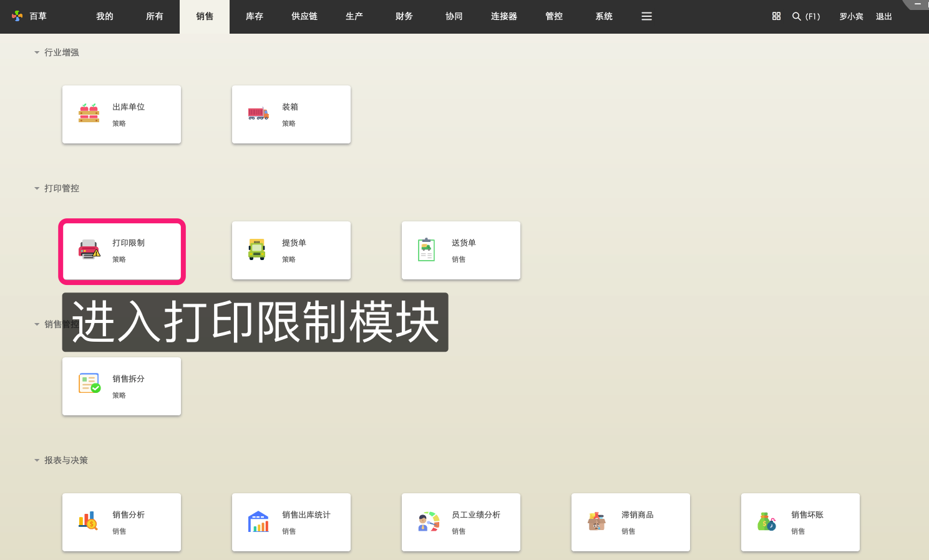929x560 pixels.
Task: Open the 销售分析 card title
Action: pyautogui.click(x=129, y=514)
